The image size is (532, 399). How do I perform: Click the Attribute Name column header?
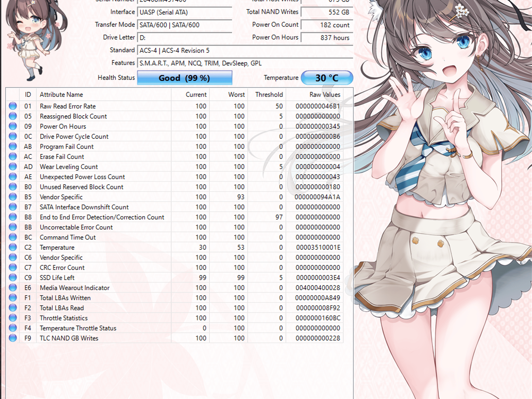104,95
